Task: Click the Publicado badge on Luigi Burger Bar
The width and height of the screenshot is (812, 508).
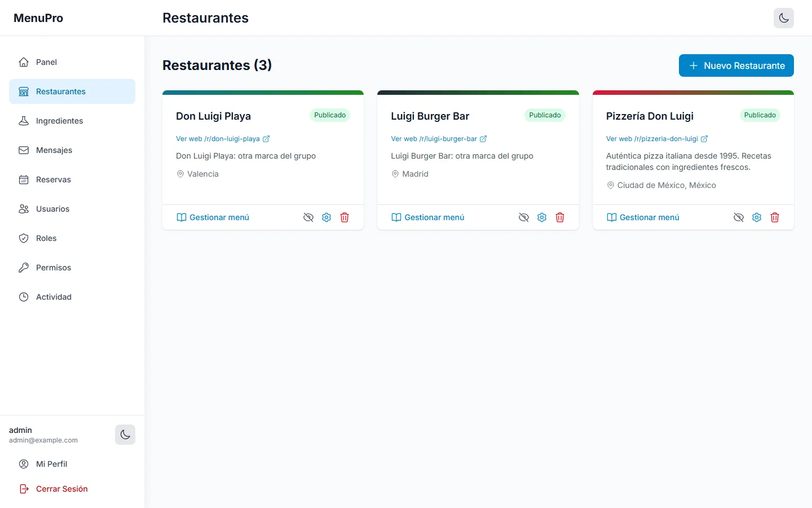Action: (x=545, y=115)
